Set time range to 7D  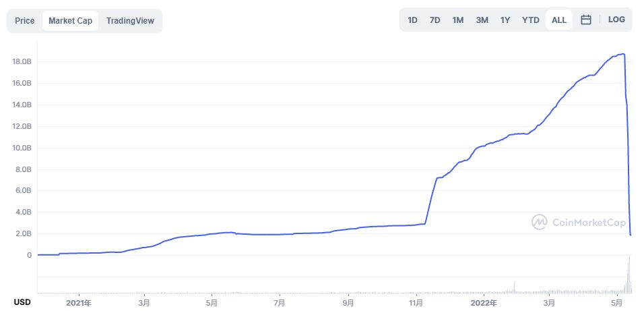pyautogui.click(x=435, y=20)
